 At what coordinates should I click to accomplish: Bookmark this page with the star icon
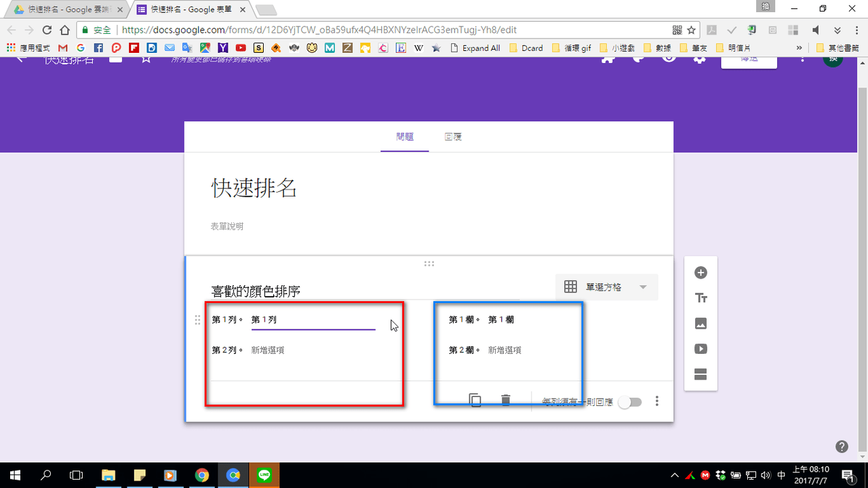click(691, 30)
